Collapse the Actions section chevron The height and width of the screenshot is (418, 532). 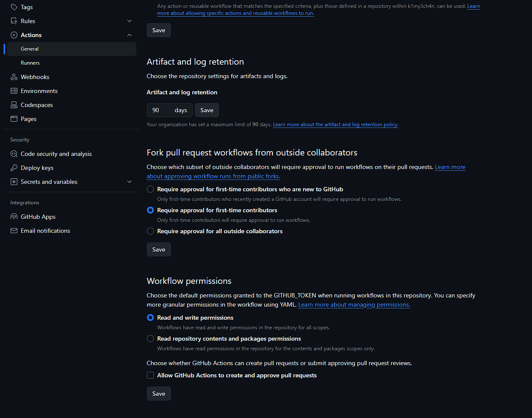[129, 35]
